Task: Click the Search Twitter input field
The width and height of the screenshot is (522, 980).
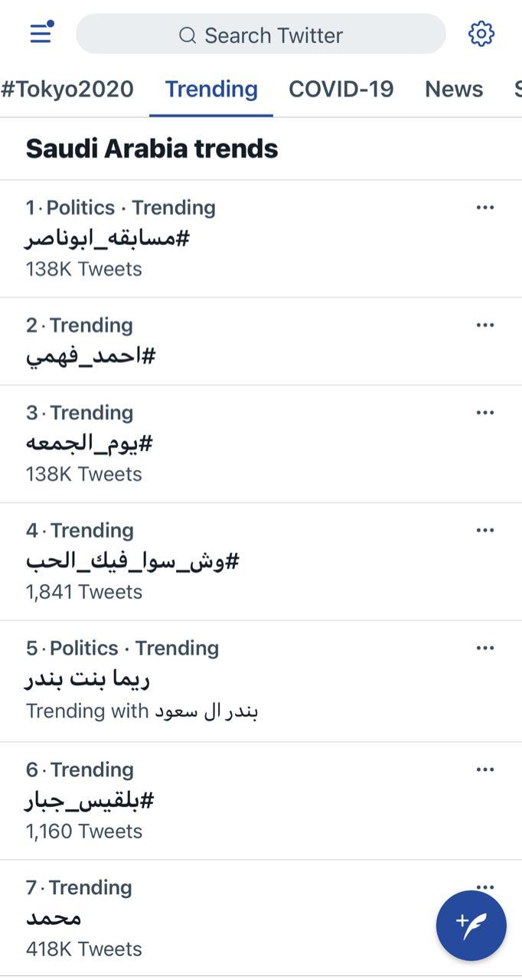Action: (272, 35)
